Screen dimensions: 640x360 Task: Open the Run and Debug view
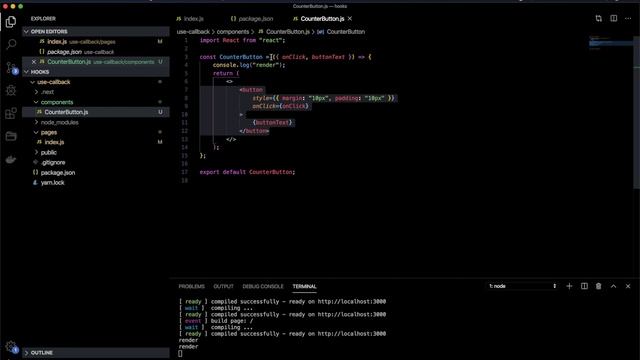(11, 90)
